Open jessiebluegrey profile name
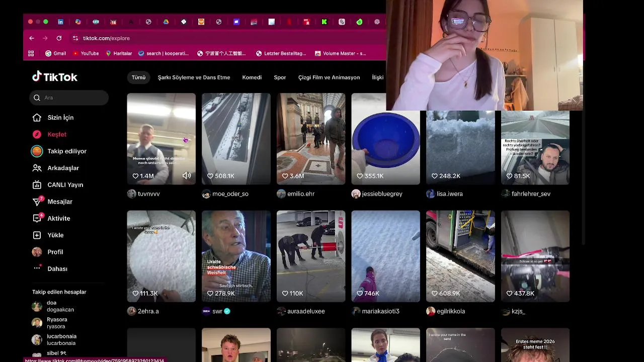644x362 pixels. pyautogui.click(x=382, y=194)
